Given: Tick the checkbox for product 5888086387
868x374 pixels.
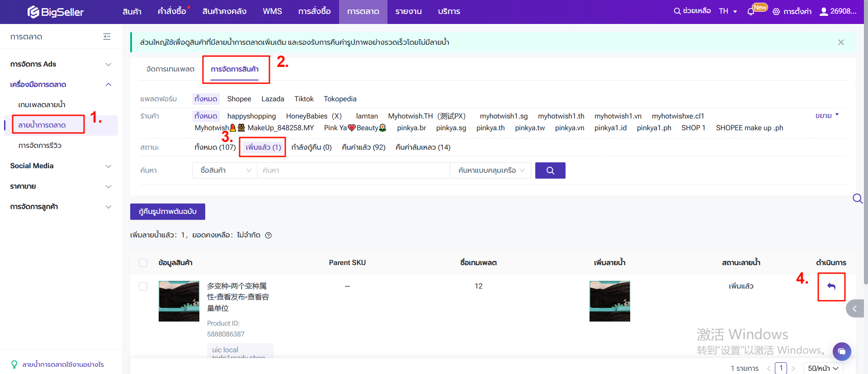Looking at the screenshot, I should click(x=143, y=286).
